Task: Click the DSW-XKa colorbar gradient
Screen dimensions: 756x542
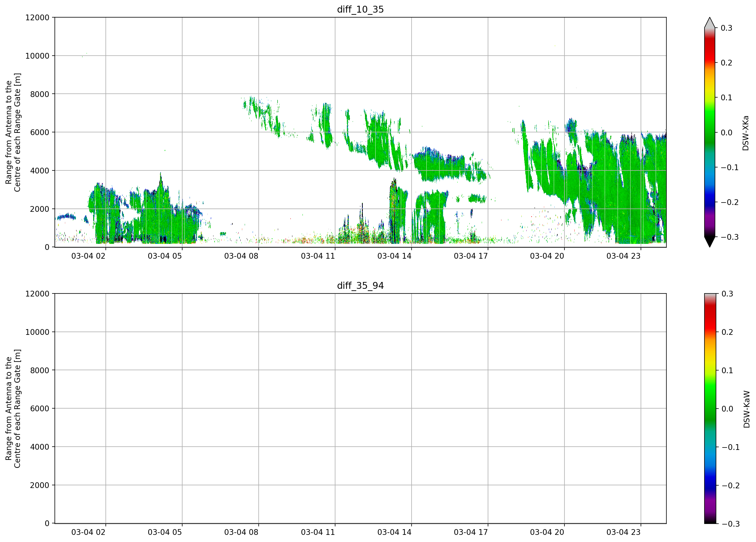Action: click(x=710, y=132)
